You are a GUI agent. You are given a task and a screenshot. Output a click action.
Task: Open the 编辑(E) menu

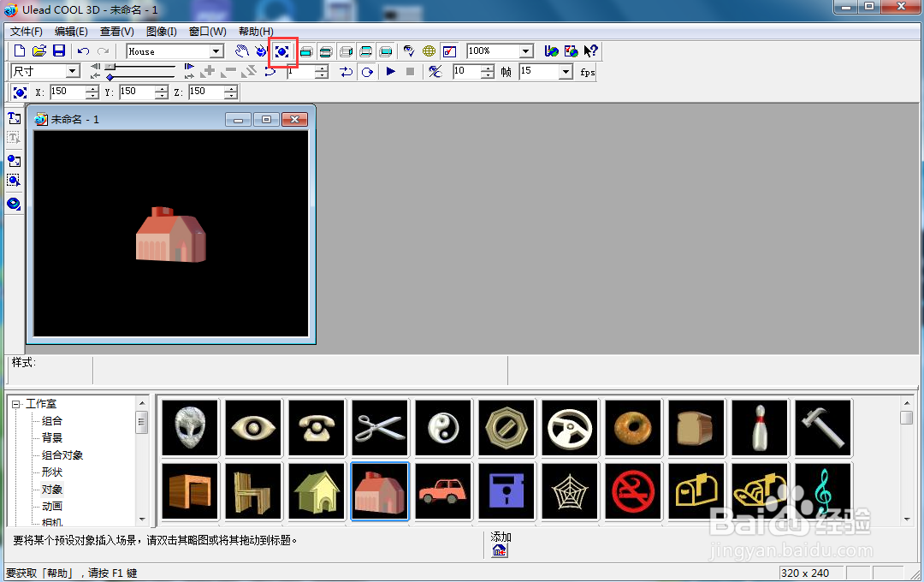tap(71, 32)
